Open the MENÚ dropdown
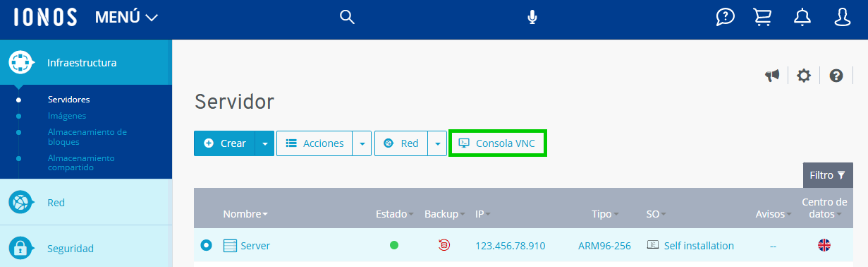The image size is (868, 267). [x=127, y=18]
